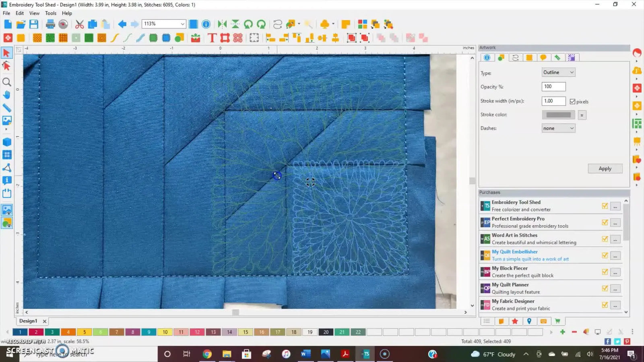The height and width of the screenshot is (362, 644).
Task: Select the Measure tool in left toolbar
Action: point(6,108)
